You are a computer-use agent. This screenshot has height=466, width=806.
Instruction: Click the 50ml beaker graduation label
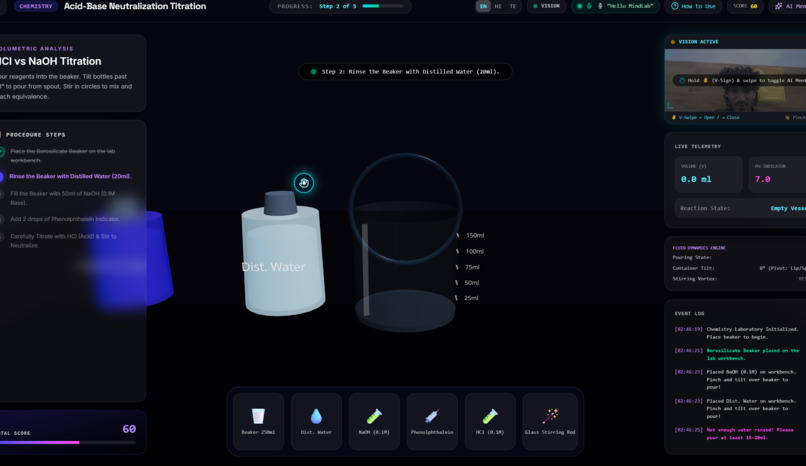point(472,283)
